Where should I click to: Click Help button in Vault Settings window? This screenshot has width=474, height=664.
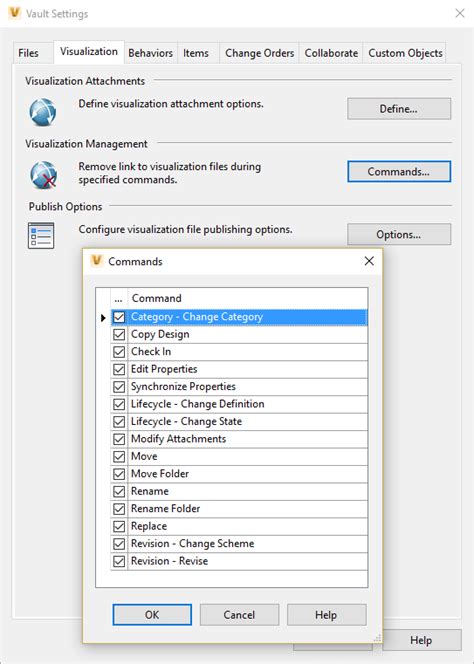(x=421, y=640)
